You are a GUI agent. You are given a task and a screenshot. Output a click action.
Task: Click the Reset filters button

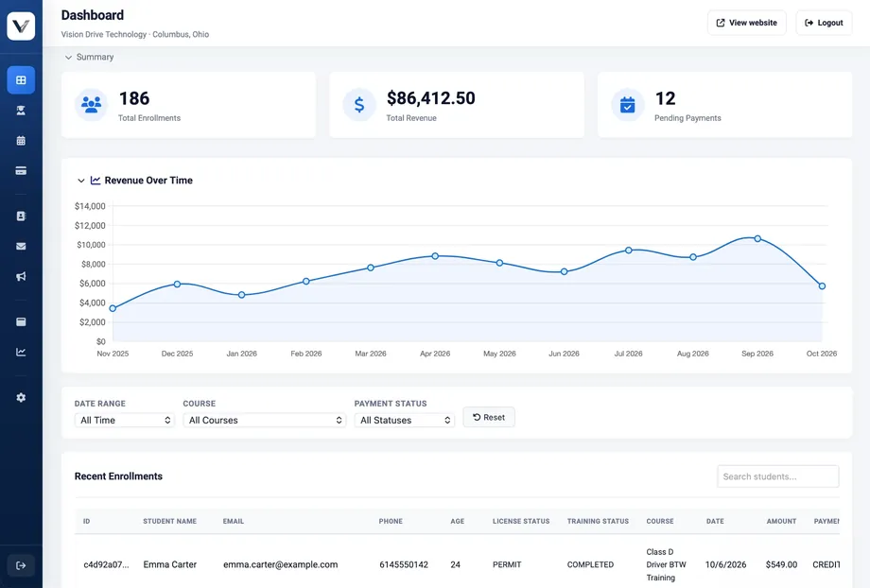coord(489,417)
